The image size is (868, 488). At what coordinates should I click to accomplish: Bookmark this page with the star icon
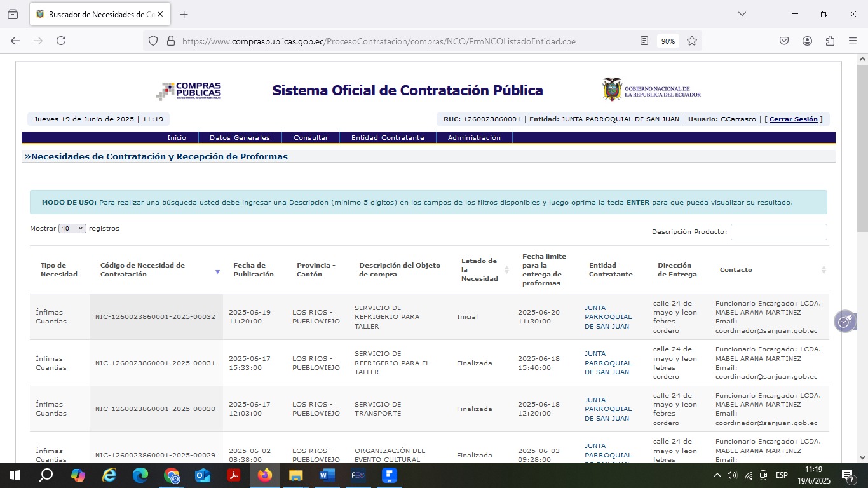pos(692,41)
